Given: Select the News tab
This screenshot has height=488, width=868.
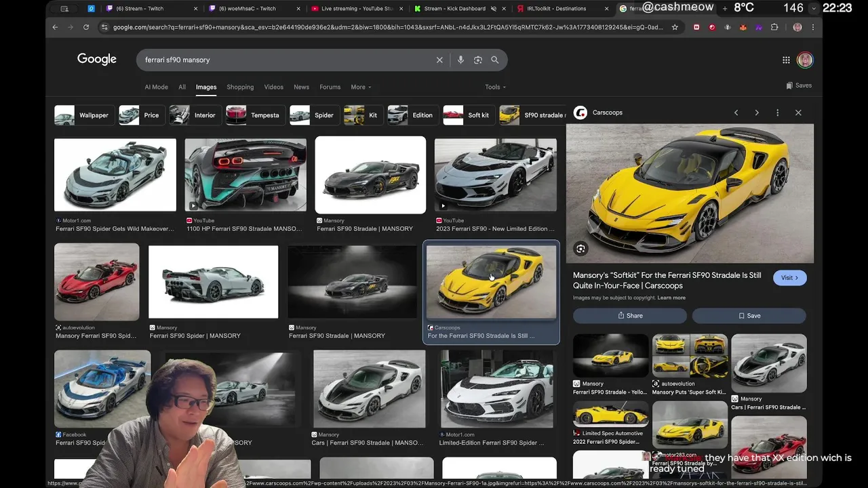Looking at the screenshot, I should tap(301, 87).
